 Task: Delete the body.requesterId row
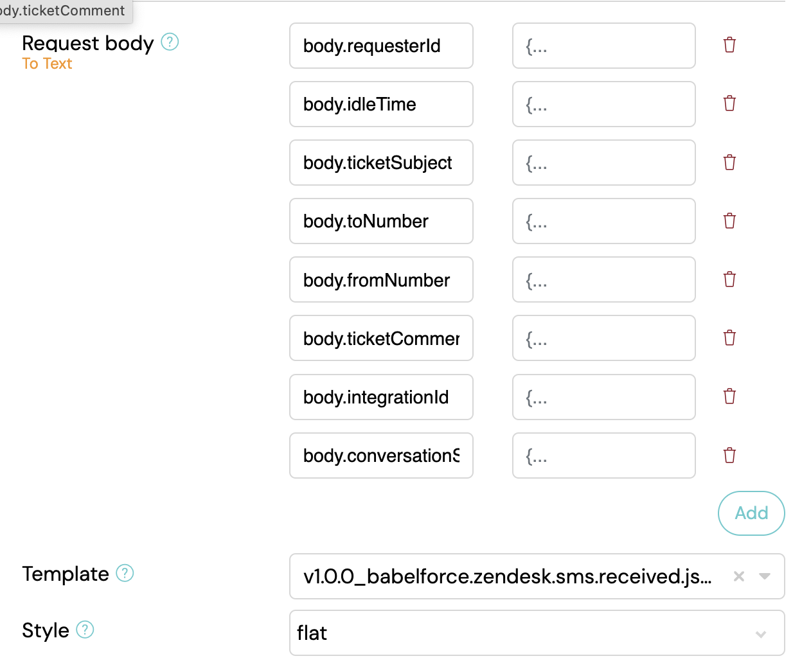[729, 45]
